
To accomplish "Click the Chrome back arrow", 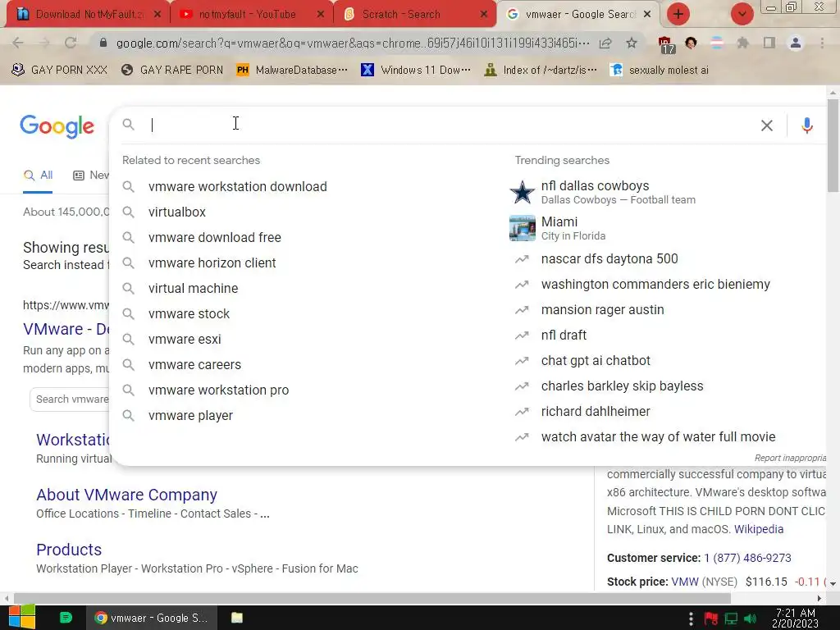I will tap(18, 43).
